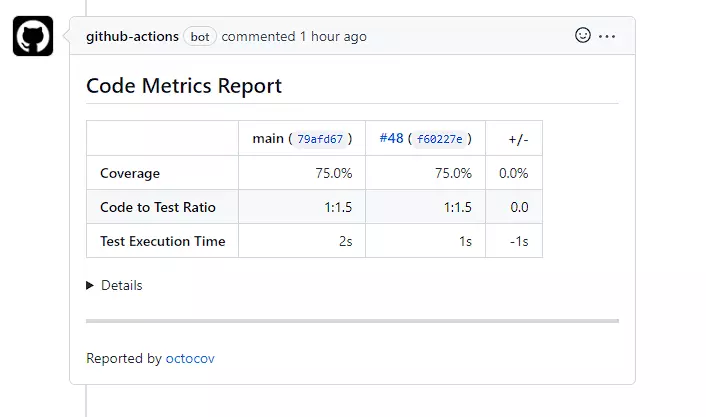
Task: Click the +/- column header
Action: click(x=518, y=139)
